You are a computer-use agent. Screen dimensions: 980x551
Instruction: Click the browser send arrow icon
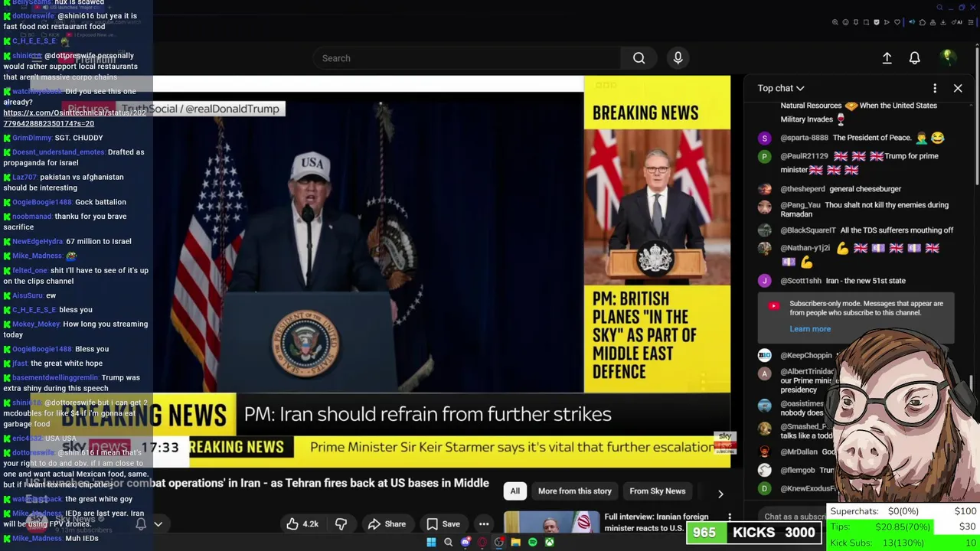[887, 22]
